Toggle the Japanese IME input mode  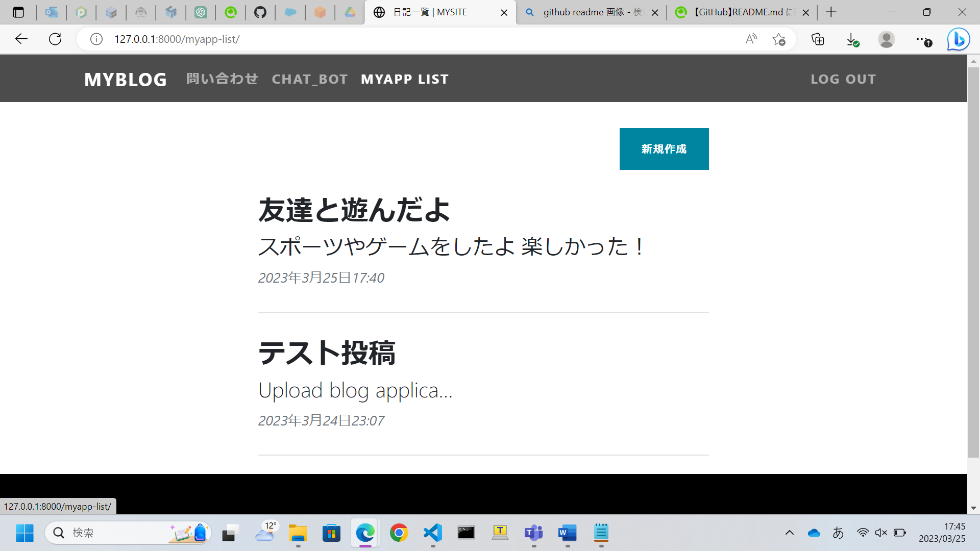click(839, 533)
